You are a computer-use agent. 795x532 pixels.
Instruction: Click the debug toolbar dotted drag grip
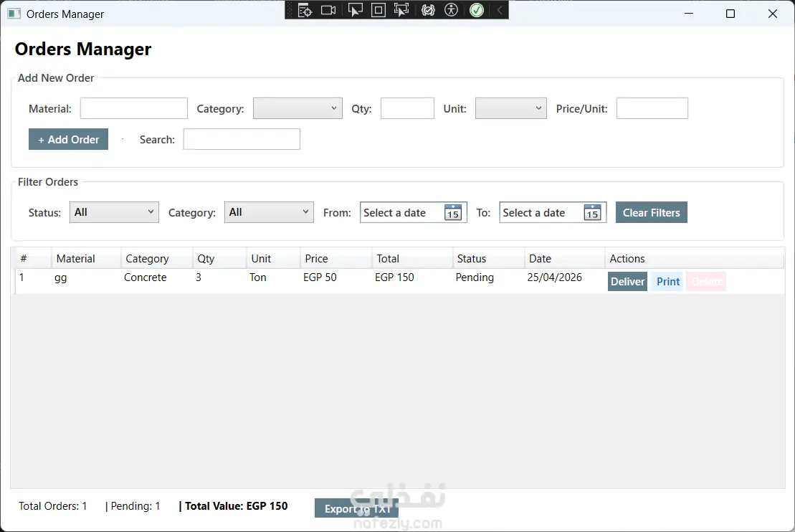[x=290, y=10]
